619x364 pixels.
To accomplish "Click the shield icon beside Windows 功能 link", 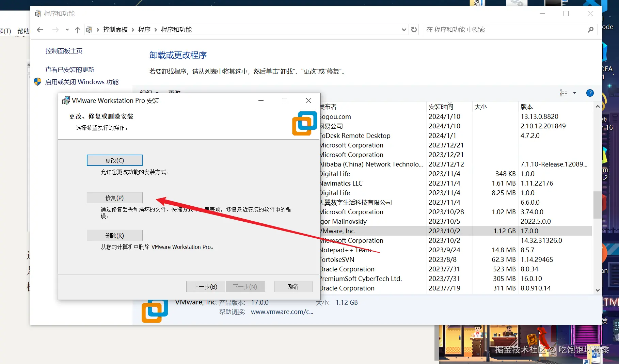I will coord(37,82).
